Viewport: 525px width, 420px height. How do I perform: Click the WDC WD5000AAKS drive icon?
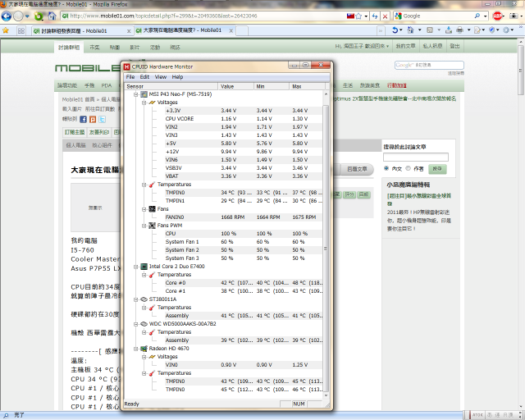(144, 324)
